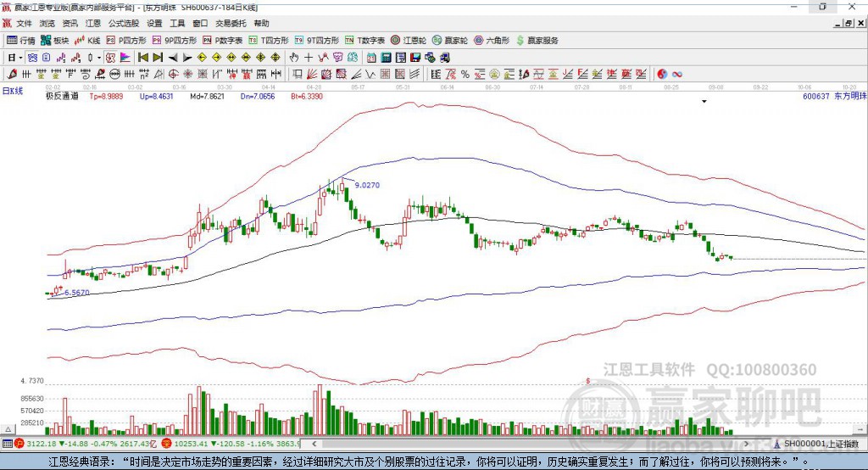
Task: Open the 设置 menu
Action: coord(154,23)
